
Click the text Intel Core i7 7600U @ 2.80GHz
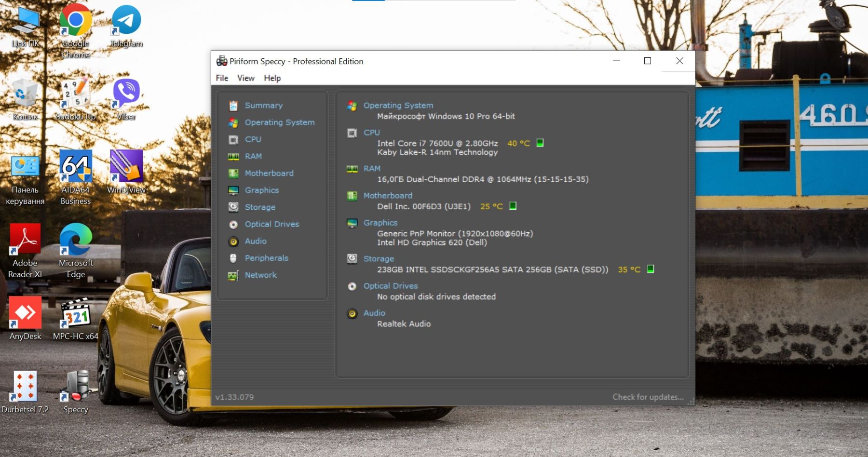tap(437, 143)
